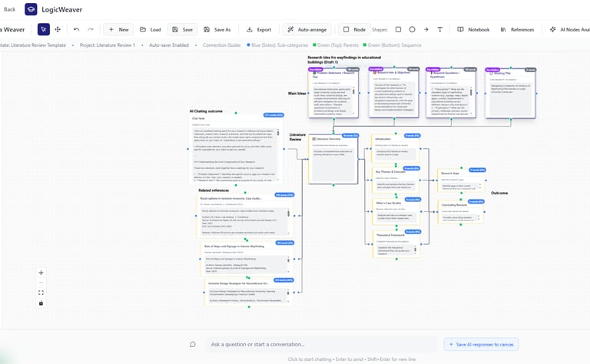This screenshot has width=590, height=364.
Task: Click the Working Title node checkbox icon
Action: (492, 74)
